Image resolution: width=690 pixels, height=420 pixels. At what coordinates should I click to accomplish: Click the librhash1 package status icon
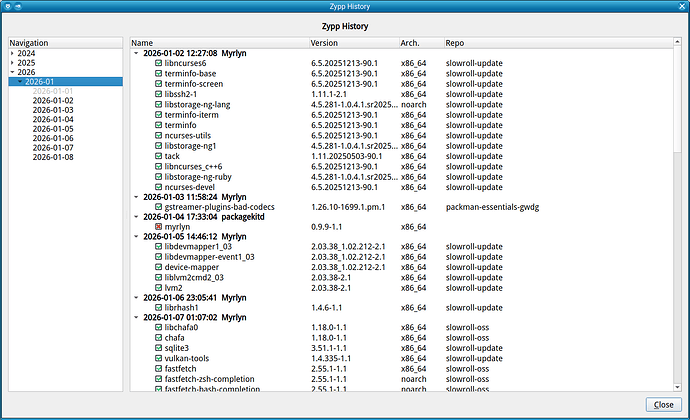158,306
